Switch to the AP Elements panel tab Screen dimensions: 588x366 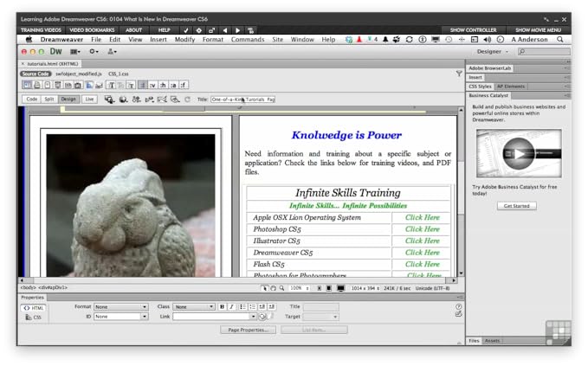[511, 87]
